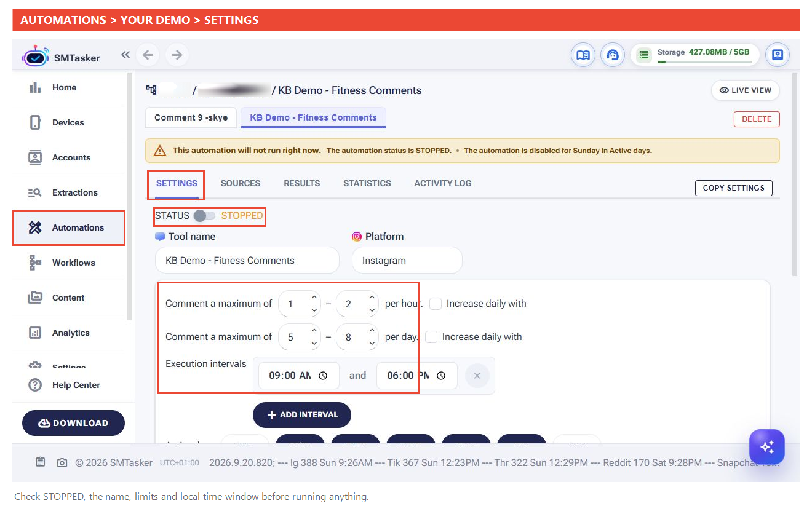
Task: Collapse the sidebar with the double chevron
Action: (x=125, y=55)
